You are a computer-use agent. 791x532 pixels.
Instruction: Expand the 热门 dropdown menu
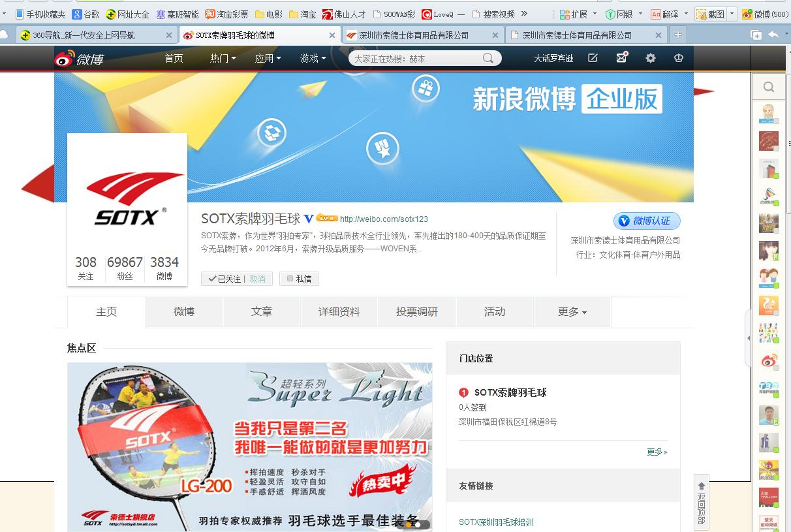pos(223,58)
